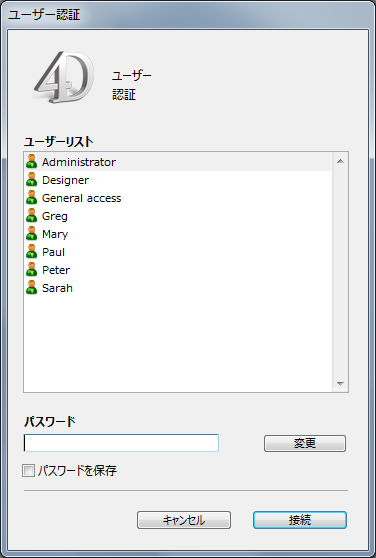Click the user icon beside Designer
The image size is (376, 558).
[32, 180]
